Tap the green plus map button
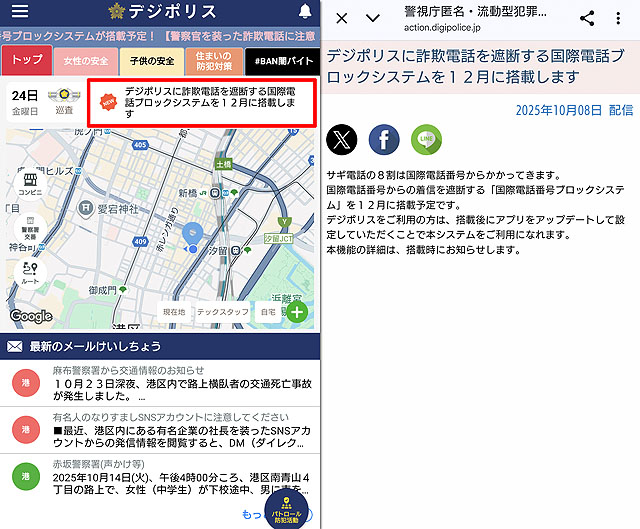The width and height of the screenshot is (640, 529). tap(297, 313)
